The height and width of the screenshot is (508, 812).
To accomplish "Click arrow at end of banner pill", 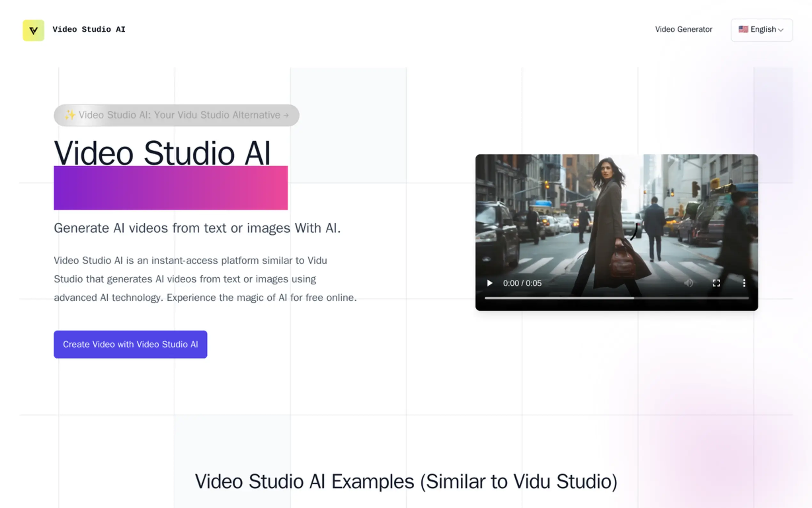I will click(286, 115).
